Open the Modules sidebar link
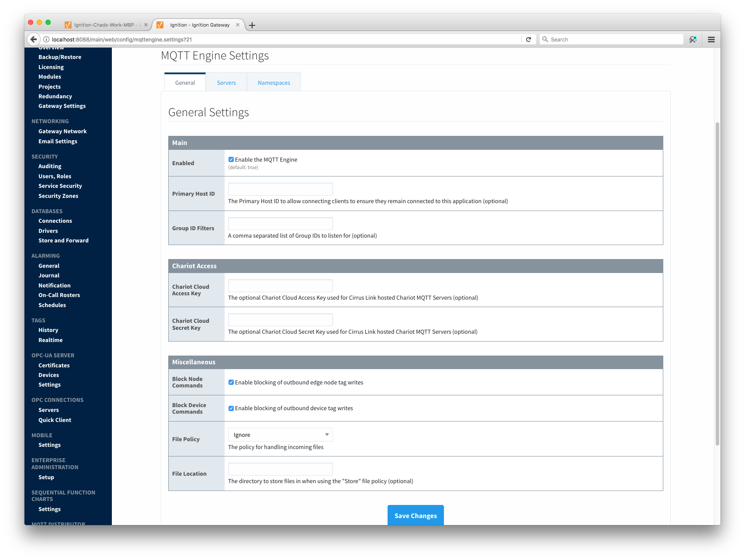The image size is (745, 560). click(x=50, y=77)
